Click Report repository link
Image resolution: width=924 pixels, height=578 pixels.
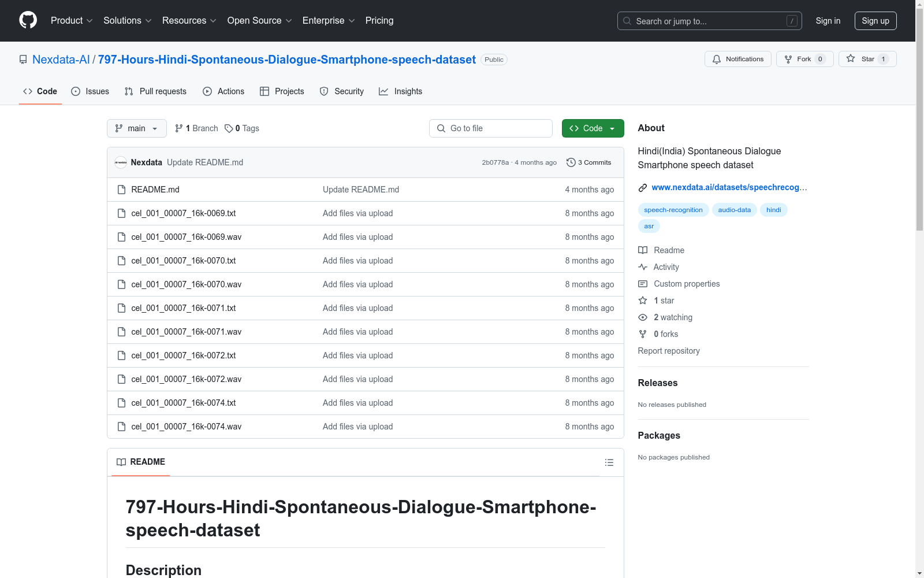tap(669, 351)
